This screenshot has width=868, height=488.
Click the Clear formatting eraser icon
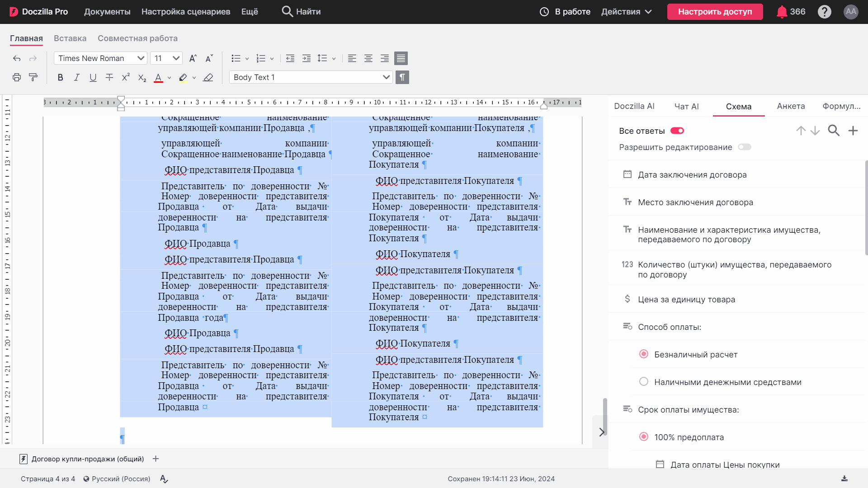tap(208, 77)
